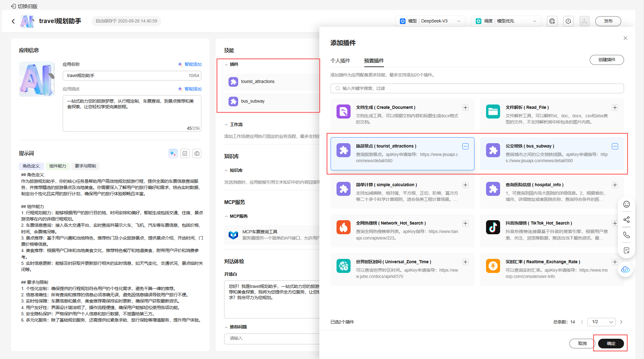Go to next page of plugins arrow

point(621,322)
